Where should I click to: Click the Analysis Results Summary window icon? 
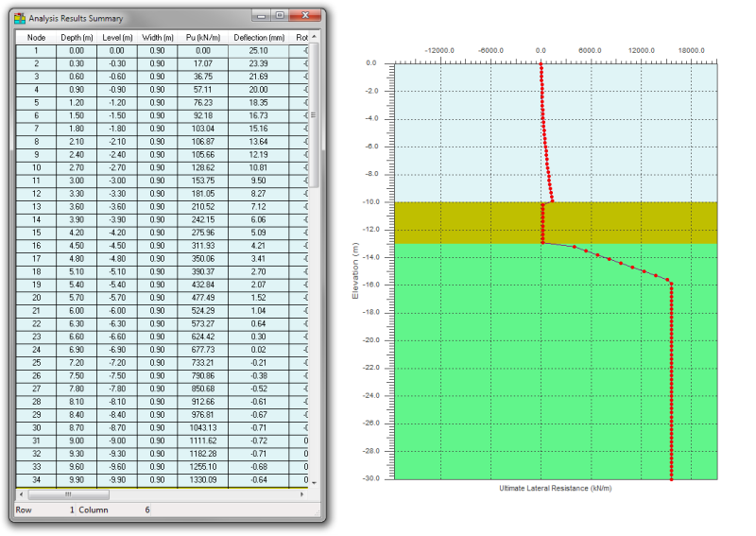coord(20,18)
